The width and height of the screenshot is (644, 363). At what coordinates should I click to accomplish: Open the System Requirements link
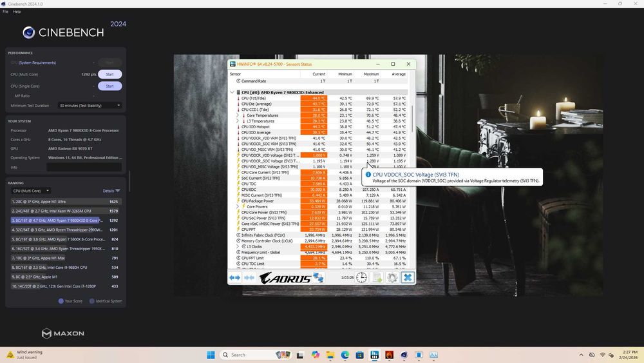(x=37, y=63)
